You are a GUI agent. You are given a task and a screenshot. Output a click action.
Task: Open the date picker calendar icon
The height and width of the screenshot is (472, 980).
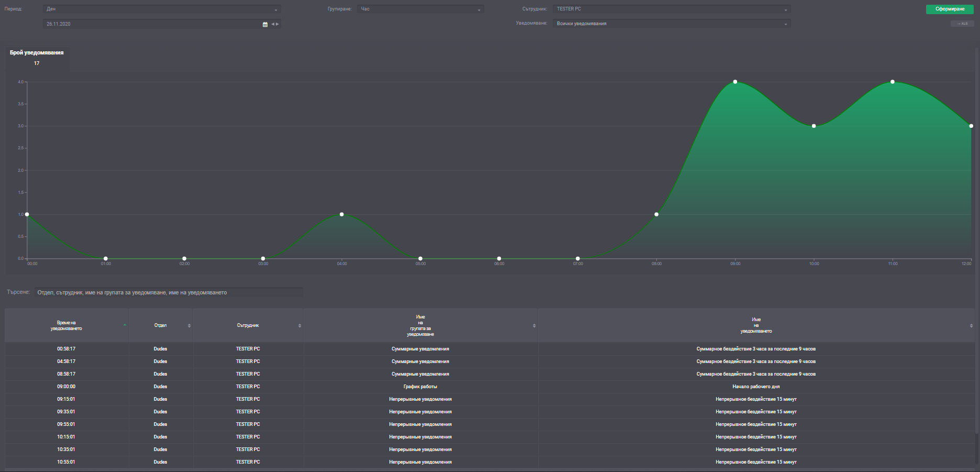pyautogui.click(x=265, y=24)
